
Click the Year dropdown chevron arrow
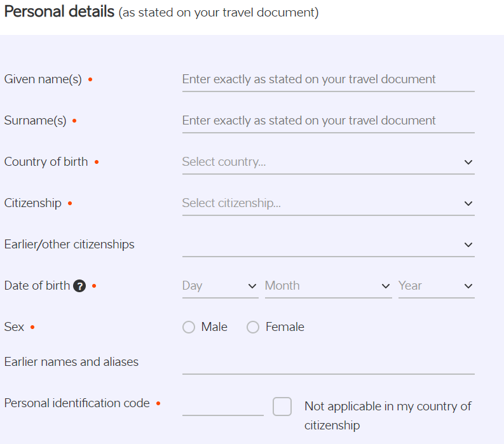coord(468,286)
